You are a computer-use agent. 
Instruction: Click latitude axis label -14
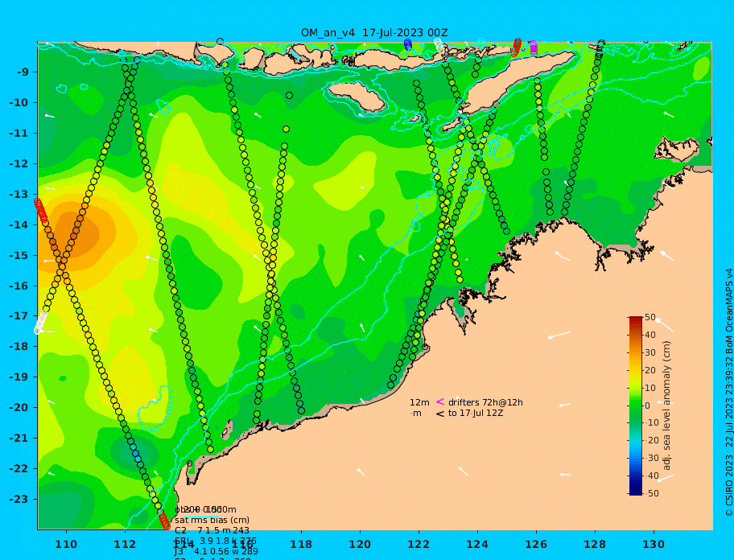point(19,225)
